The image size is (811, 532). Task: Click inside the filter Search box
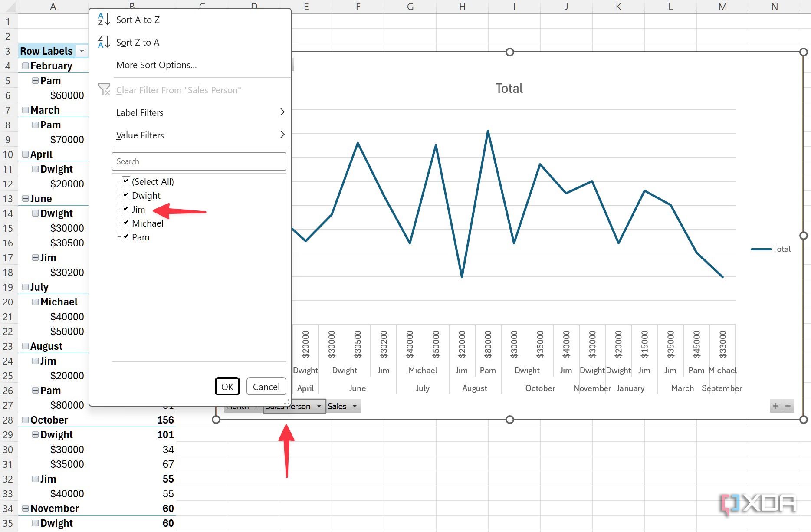click(x=199, y=161)
